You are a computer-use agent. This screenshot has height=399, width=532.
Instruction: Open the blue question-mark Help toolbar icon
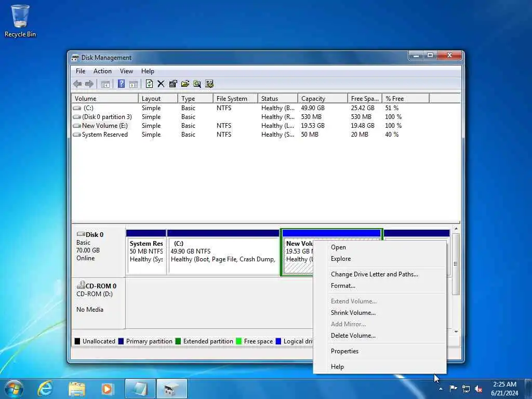click(x=121, y=84)
